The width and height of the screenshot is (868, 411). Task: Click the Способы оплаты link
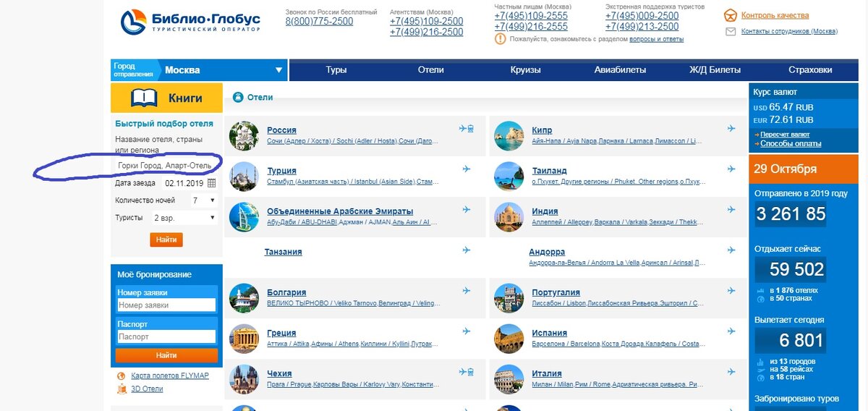[791, 143]
